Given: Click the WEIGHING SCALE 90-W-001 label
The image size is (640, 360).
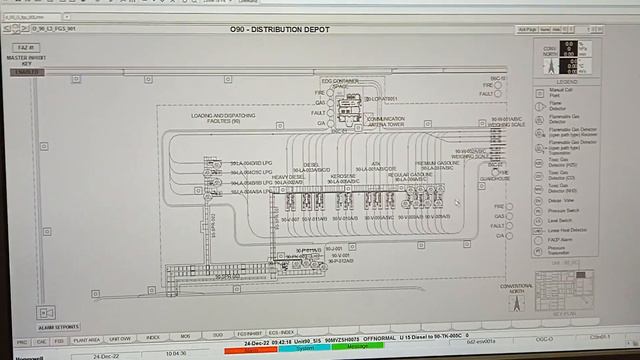Looking at the screenshot, I should pyautogui.click(x=506, y=122).
